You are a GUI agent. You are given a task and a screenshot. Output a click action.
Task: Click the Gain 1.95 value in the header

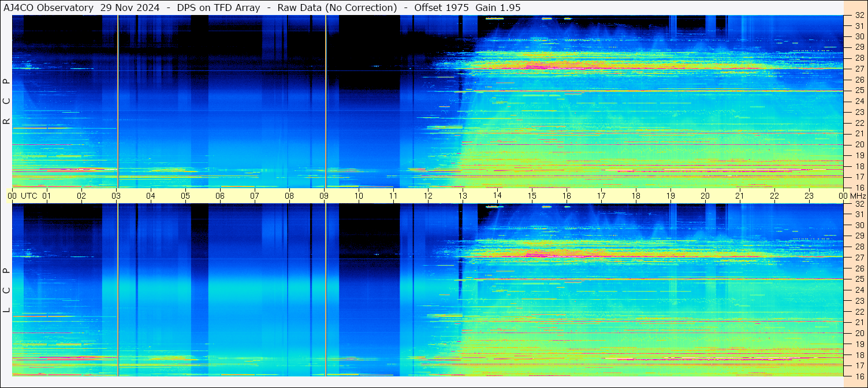click(x=498, y=8)
